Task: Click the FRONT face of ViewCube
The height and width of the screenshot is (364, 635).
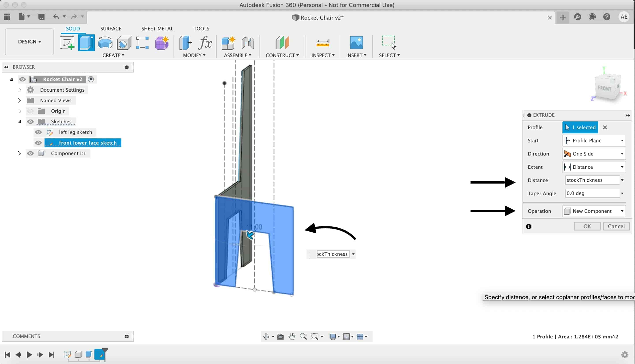Action: pyautogui.click(x=605, y=88)
